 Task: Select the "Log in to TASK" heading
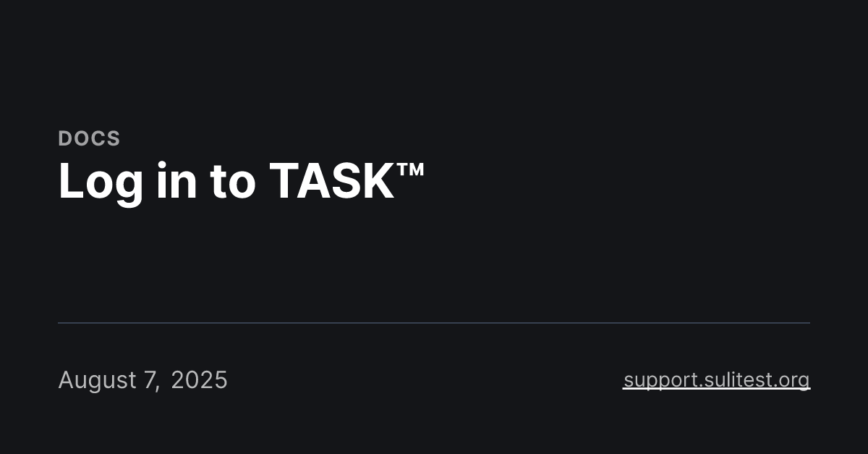click(240, 181)
